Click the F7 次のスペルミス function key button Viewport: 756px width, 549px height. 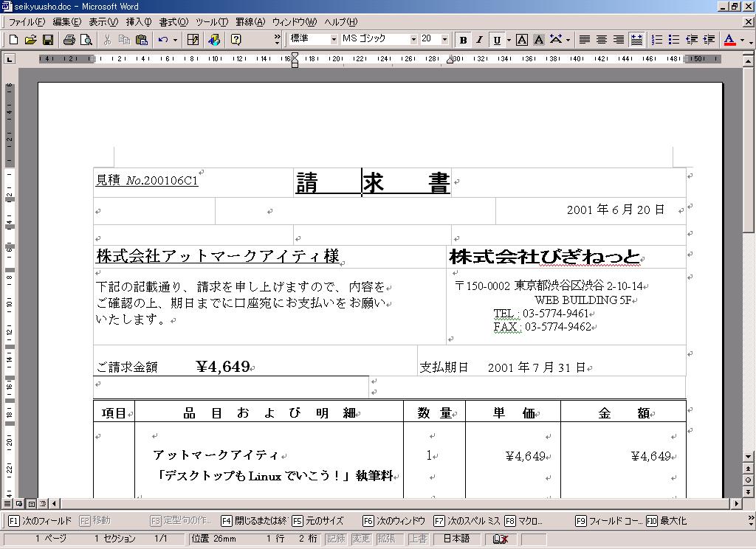coord(467,520)
